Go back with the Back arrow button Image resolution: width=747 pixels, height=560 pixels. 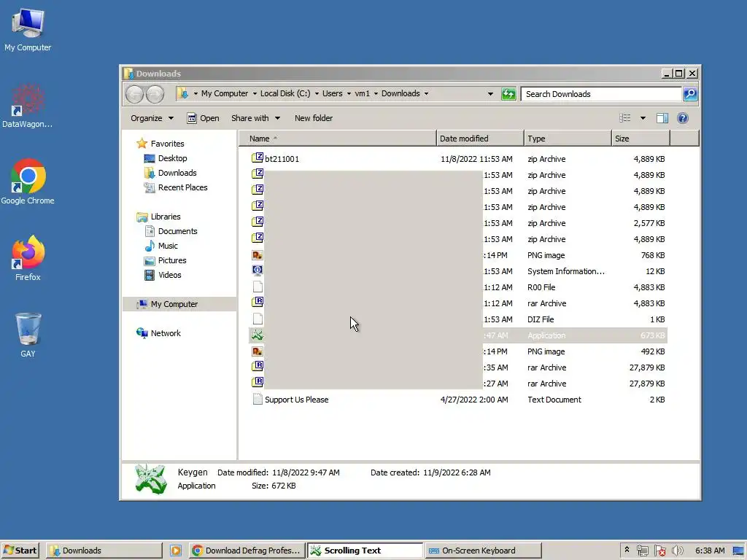[x=134, y=94]
